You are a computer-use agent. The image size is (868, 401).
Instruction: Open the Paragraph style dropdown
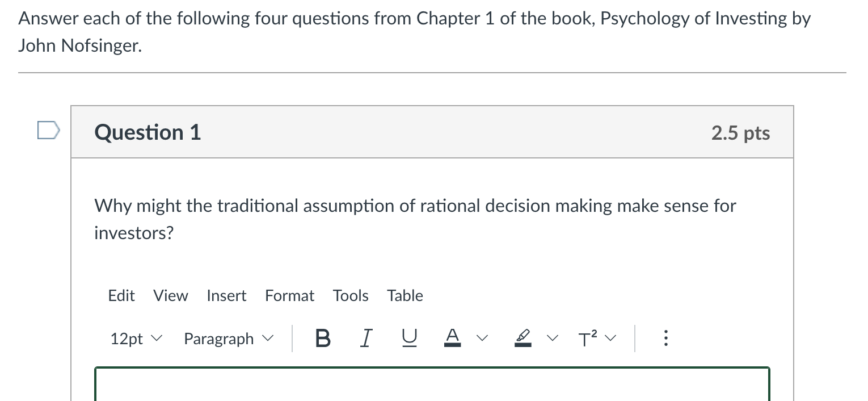227,338
